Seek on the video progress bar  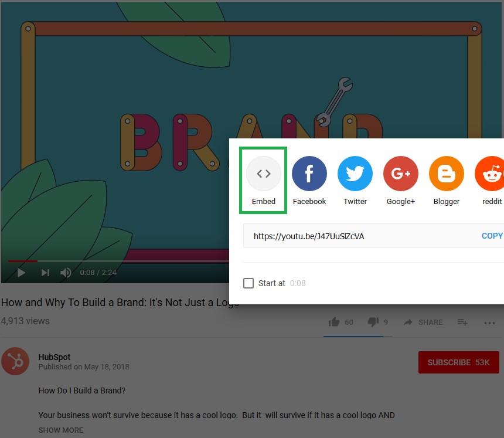(118, 261)
